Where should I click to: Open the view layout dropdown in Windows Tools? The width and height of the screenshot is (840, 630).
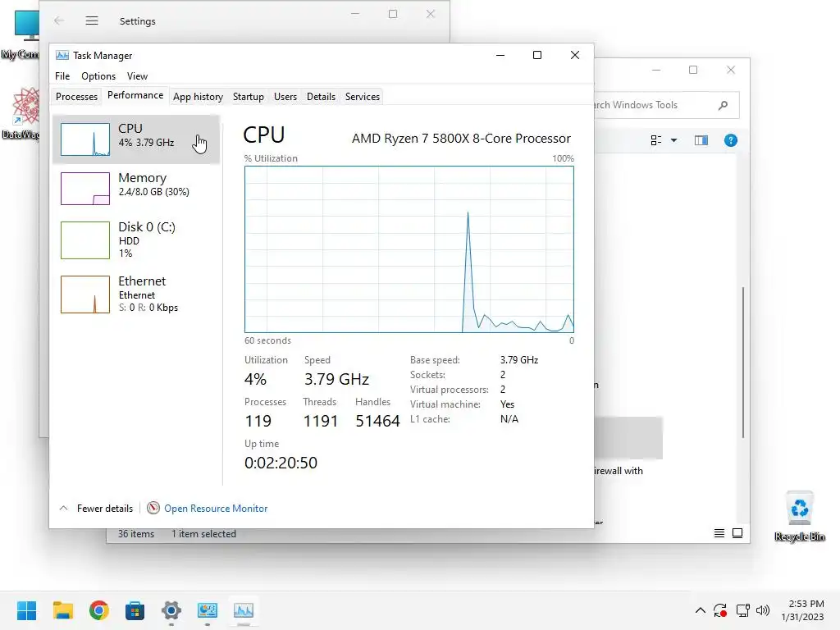[674, 140]
